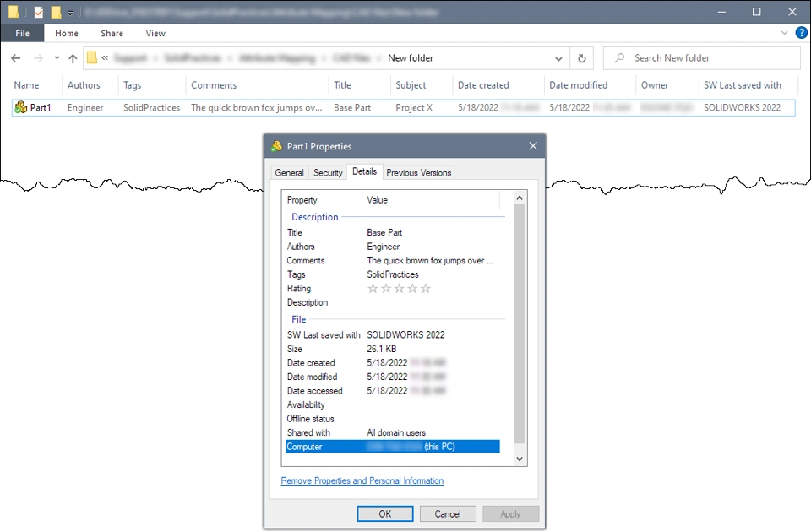811x532 pixels.
Task: Click the Cancel button
Action: (x=448, y=514)
